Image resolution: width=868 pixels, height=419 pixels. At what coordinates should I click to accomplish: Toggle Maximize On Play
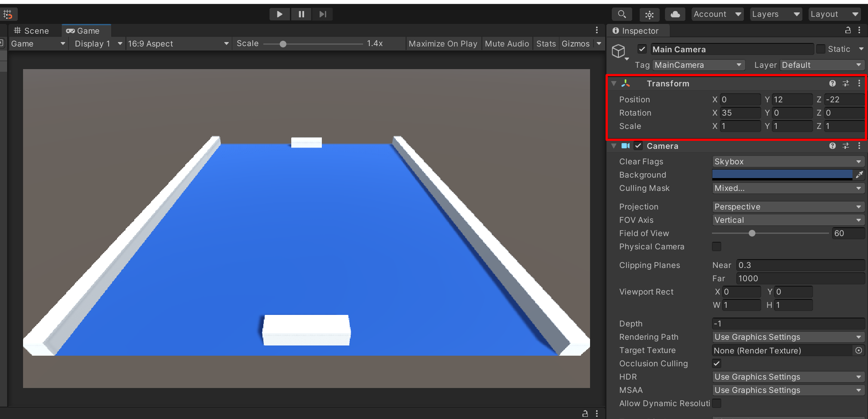pyautogui.click(x=443, y=43)
